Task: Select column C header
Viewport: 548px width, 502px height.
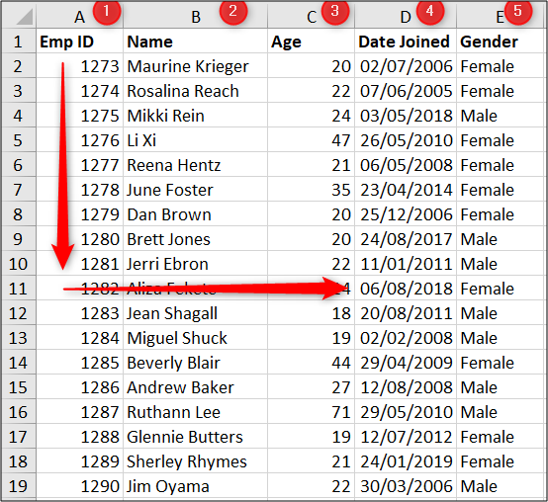Action: (x=311, y=16)
